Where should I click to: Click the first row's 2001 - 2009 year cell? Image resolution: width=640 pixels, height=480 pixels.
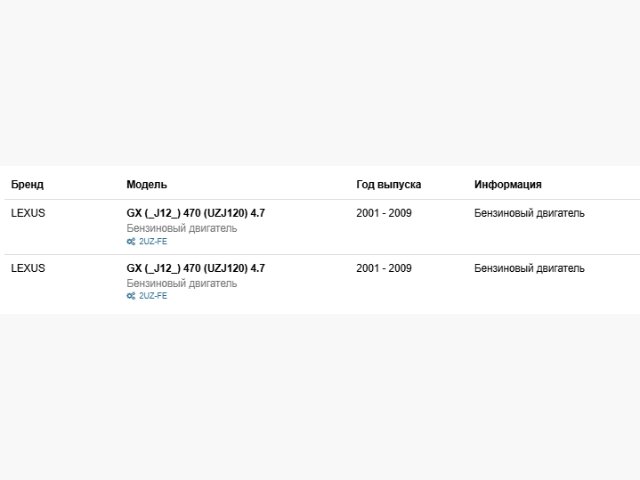coord(384,213)
